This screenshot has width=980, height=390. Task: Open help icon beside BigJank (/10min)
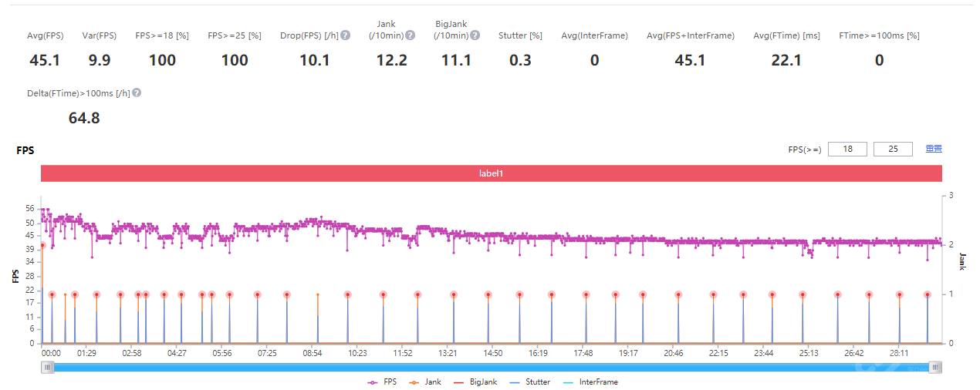click(475, 35)
